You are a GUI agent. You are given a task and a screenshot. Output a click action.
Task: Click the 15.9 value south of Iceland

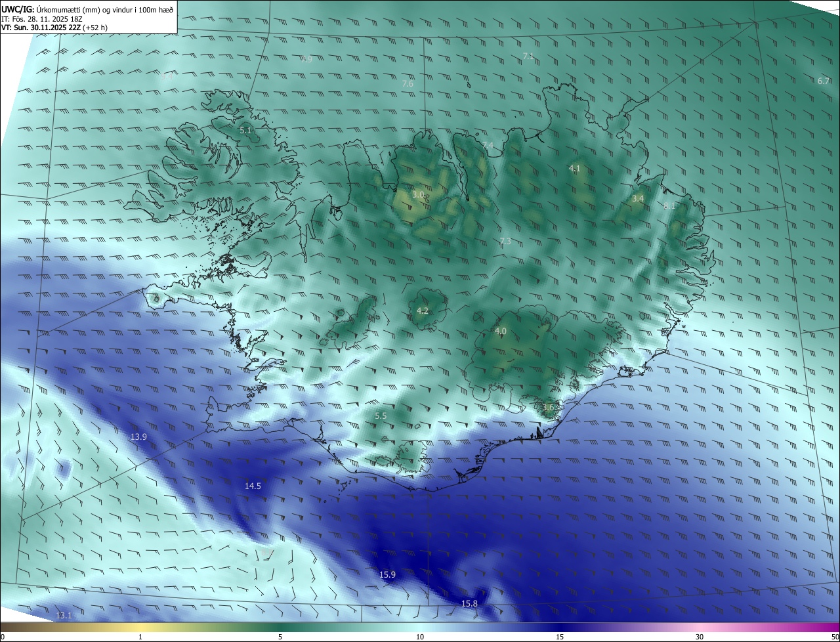(388, 575)
